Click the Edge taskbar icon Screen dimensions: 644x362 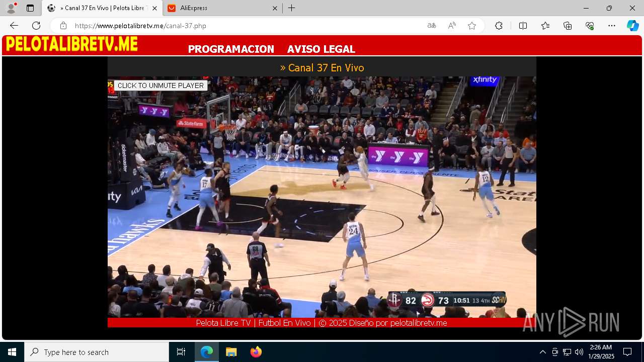pos(207,352)
